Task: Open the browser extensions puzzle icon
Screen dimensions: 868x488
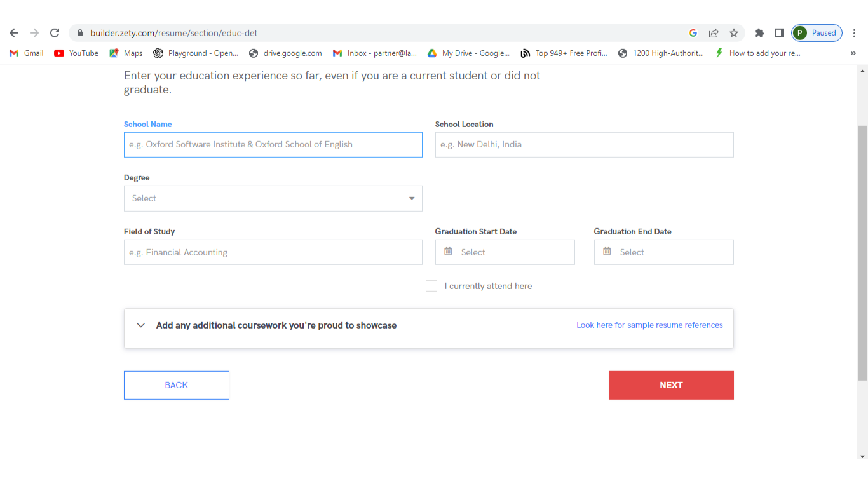Action: [x=759, y=33]
